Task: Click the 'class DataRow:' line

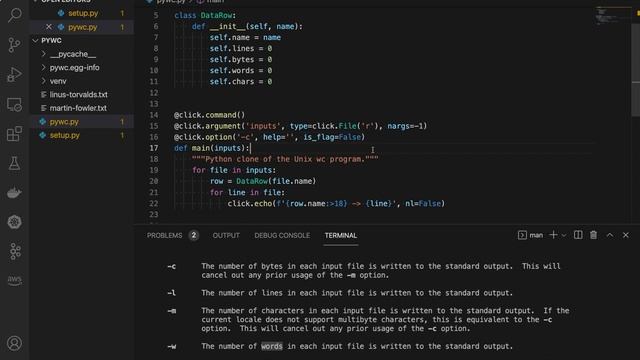Action: 205,16
